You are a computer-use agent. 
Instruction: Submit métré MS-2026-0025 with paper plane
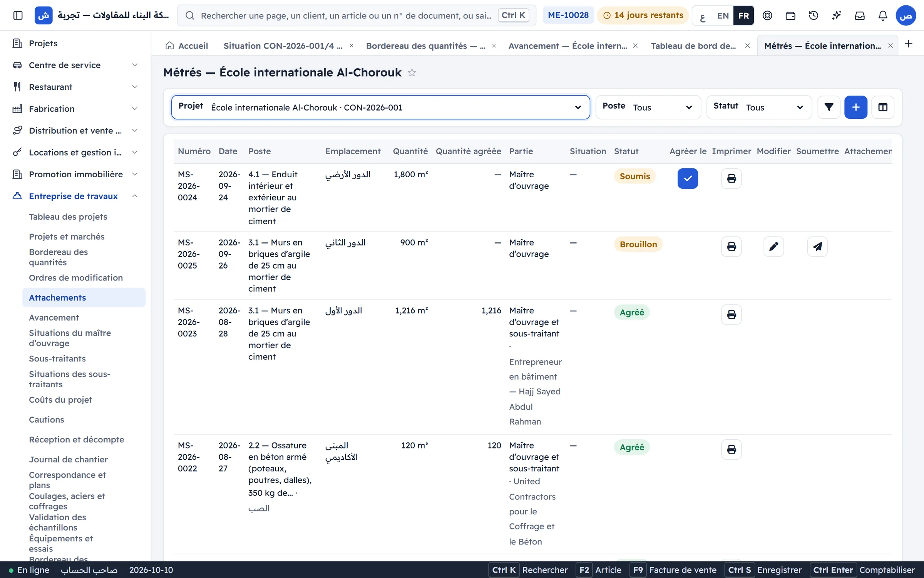click(817, 247)
